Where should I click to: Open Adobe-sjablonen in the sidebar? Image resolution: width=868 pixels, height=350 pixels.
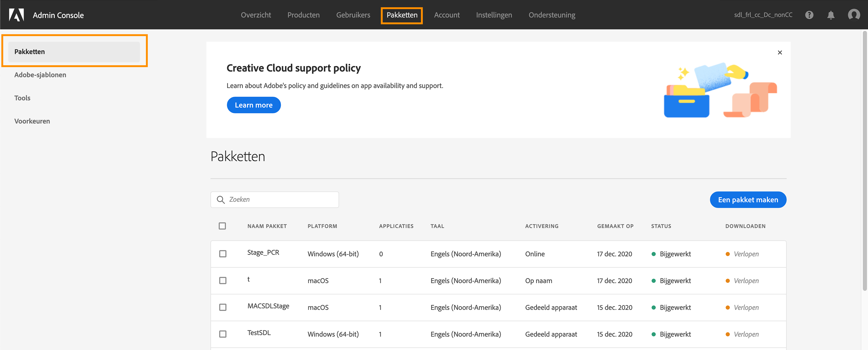pyautogui.click(x=40, y=75)
